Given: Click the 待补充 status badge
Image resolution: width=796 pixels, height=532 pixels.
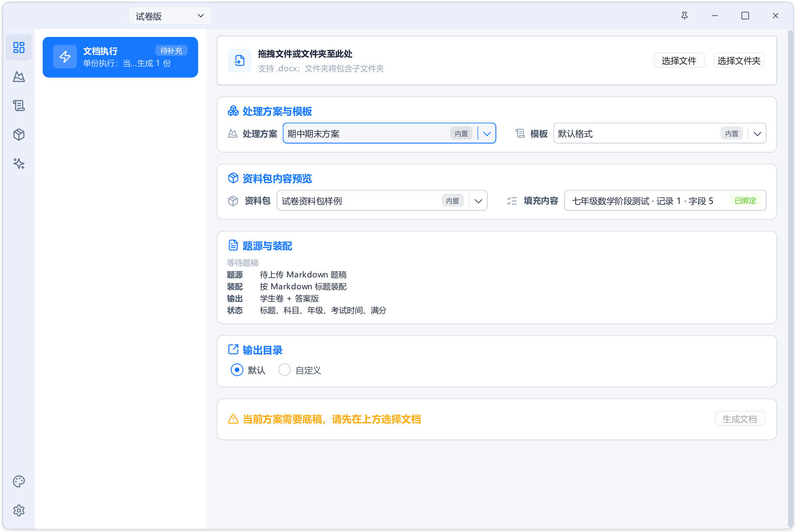Looking at the screenshot, I should (x=172, y=51).
